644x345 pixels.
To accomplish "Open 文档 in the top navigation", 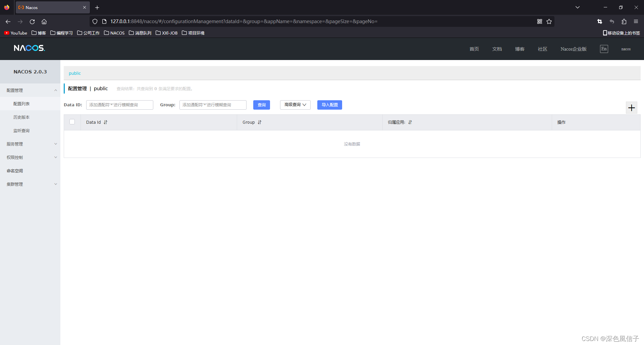I will click(497, 49).
